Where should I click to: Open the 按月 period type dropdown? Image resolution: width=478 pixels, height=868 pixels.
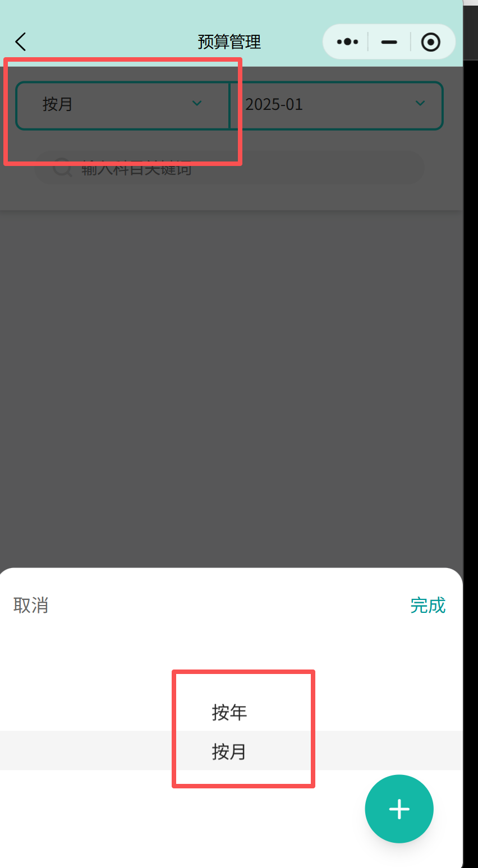coord(123,105)
